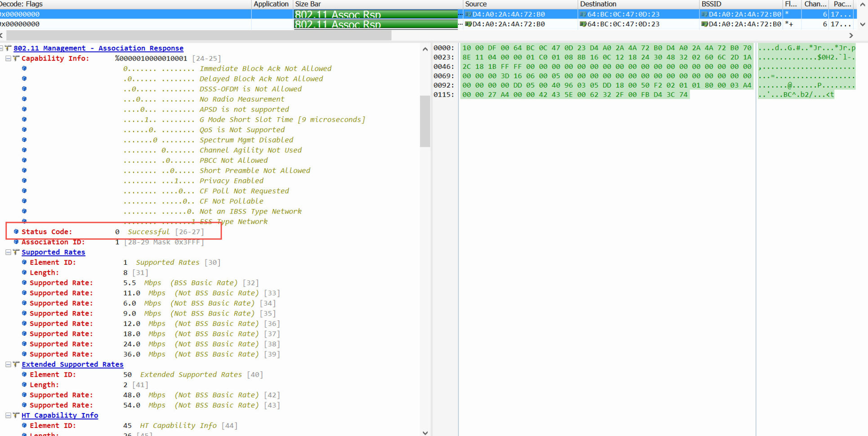Open the 802.11 Management Association Response link

[x=98, y=48]
